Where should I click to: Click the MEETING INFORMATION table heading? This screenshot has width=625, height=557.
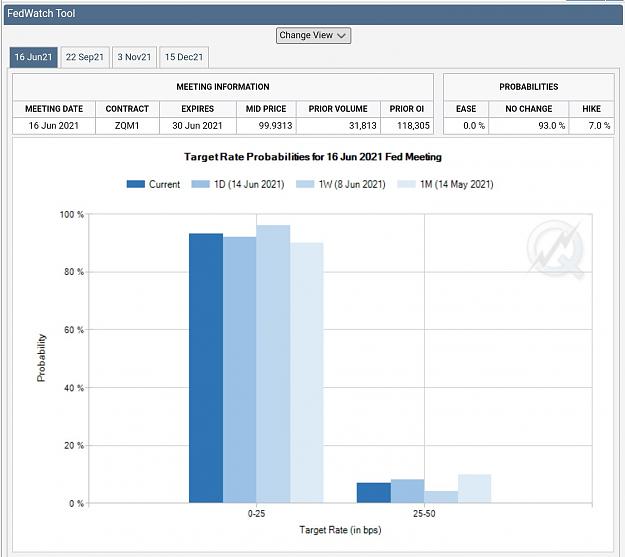tap(223, 87)
